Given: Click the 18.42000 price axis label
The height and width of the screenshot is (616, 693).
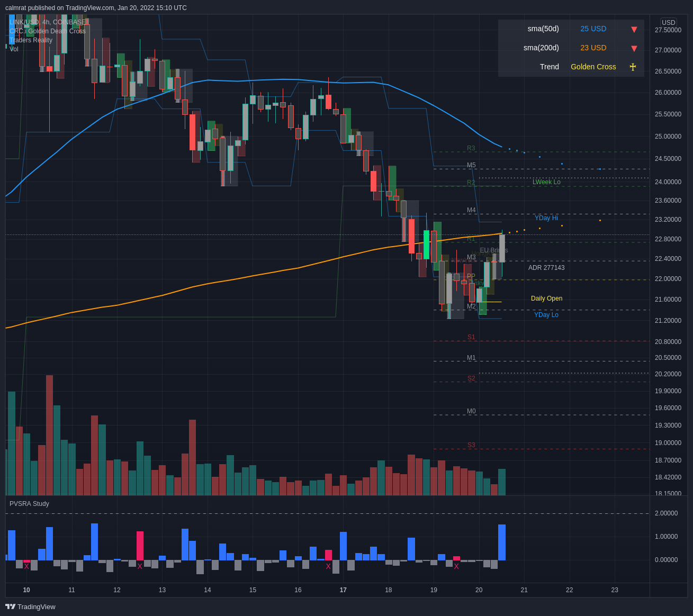Looking at the screenshot, I should pyautogui.click(x=668, y=477).
